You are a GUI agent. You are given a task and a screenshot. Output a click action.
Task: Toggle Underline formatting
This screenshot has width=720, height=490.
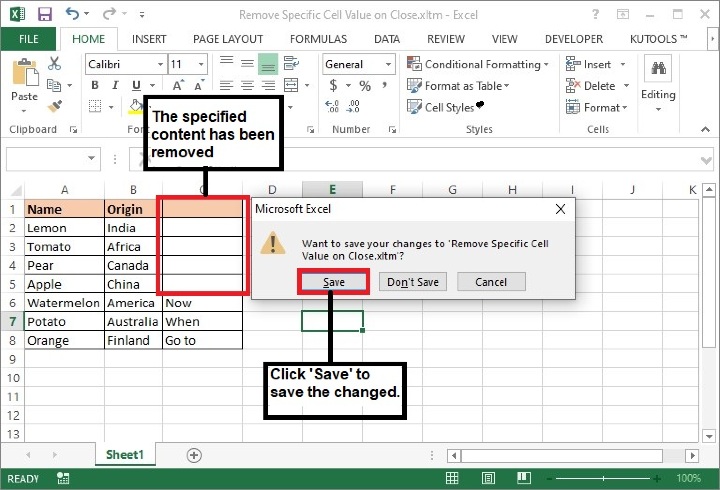(136, 85)
